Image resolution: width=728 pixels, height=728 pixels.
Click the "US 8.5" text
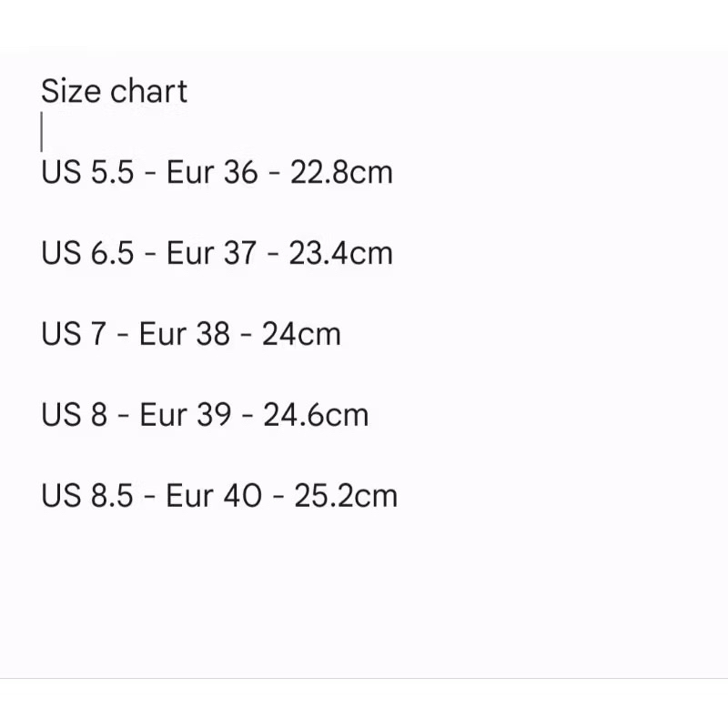[x=87, y=496]
